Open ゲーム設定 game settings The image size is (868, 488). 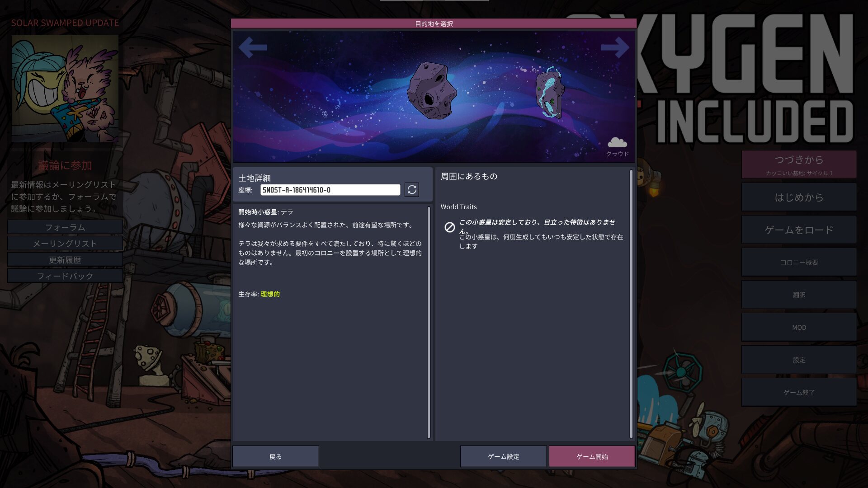(503, 456)
